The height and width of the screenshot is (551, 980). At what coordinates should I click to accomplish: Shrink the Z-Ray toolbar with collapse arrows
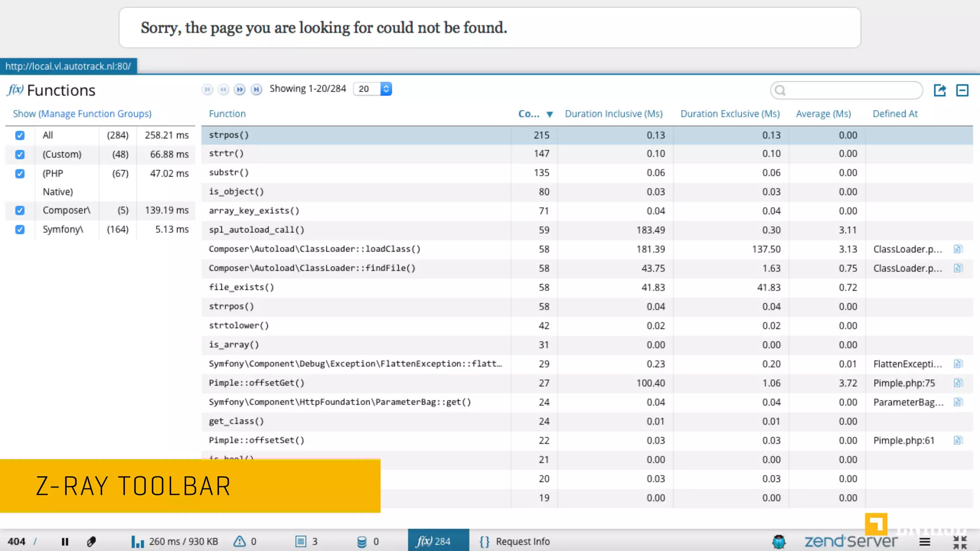point(959,542)
